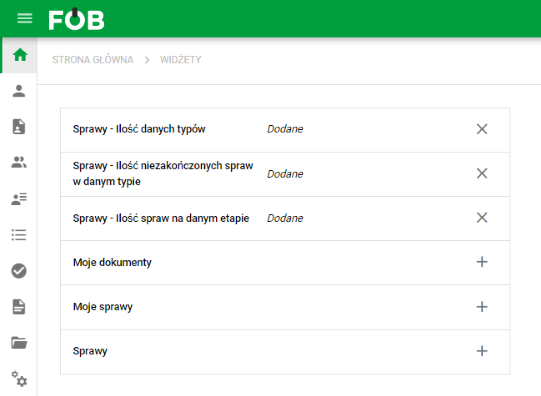Click 'Dodane' status in niezakończonych spraw row
The width and height of the screenshot is (541, 396).
pos(285,174)
